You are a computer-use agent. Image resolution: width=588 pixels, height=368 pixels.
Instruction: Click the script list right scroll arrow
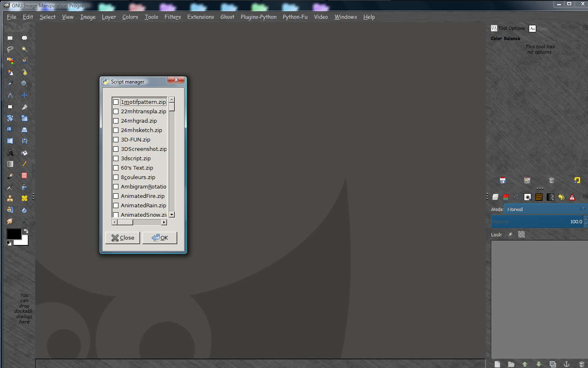[164, 222]
